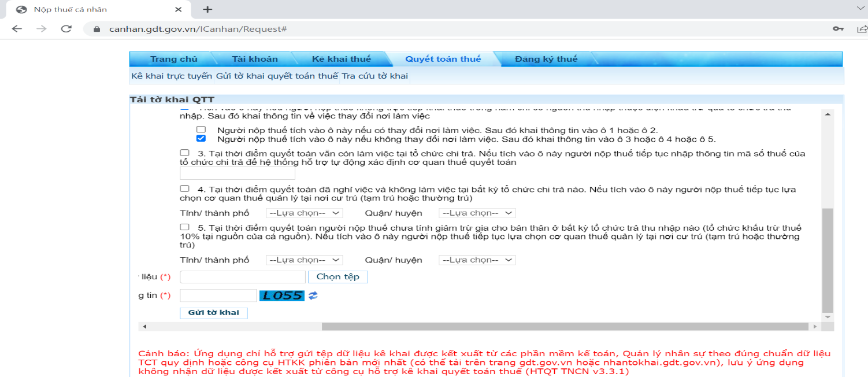Click the captcha refresh icon
Image resolution: width=868 pixels, height=377 pixels.
313,295
